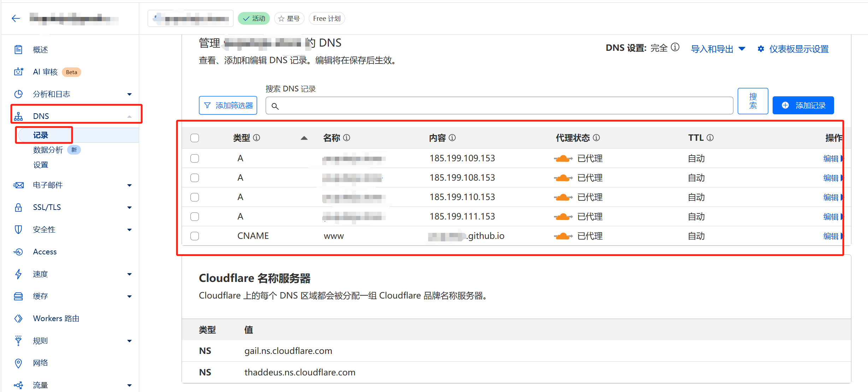Click the SSL/TLS lock icon
This screenshot has height=392, width=868.
click(18, 207)
